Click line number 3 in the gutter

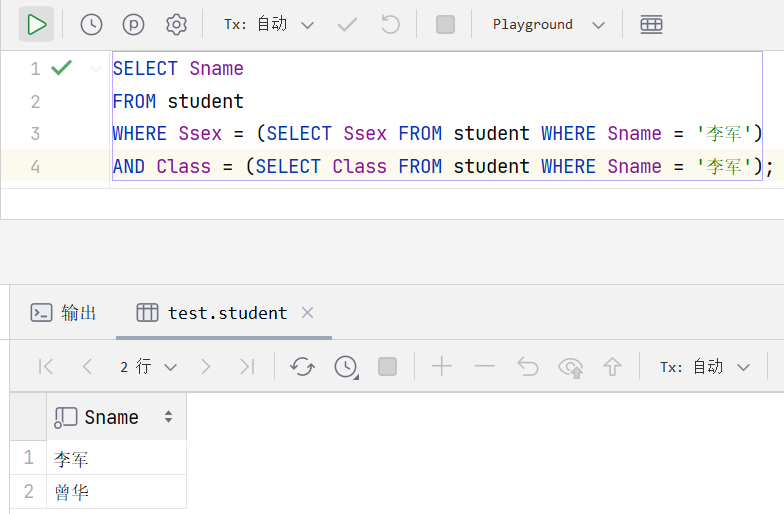pos(35,134)
